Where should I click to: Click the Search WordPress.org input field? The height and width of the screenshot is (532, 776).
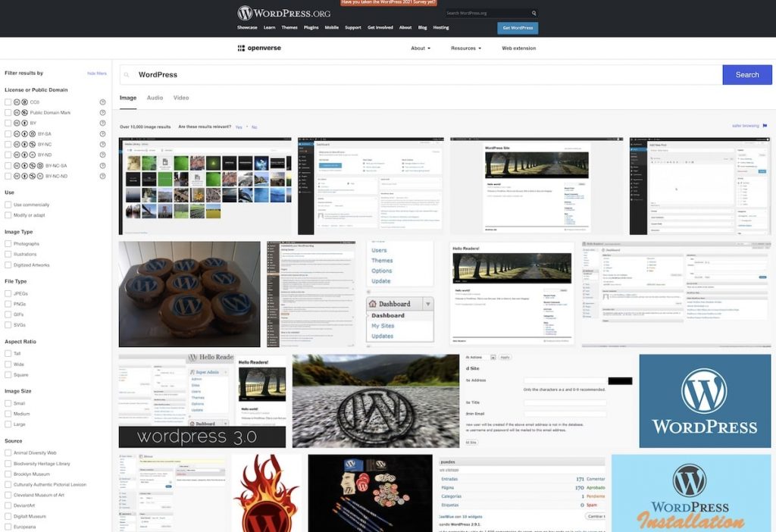pyautogui.click(x=487, y=14)
